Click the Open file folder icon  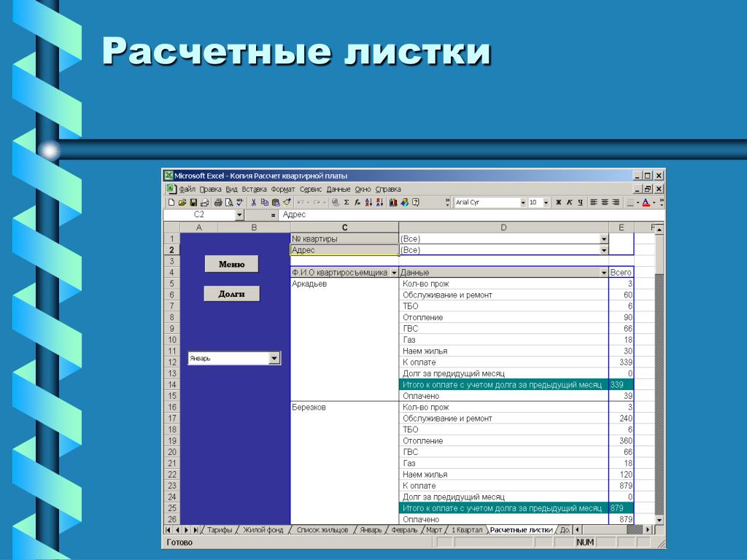(x=182, y=203)
